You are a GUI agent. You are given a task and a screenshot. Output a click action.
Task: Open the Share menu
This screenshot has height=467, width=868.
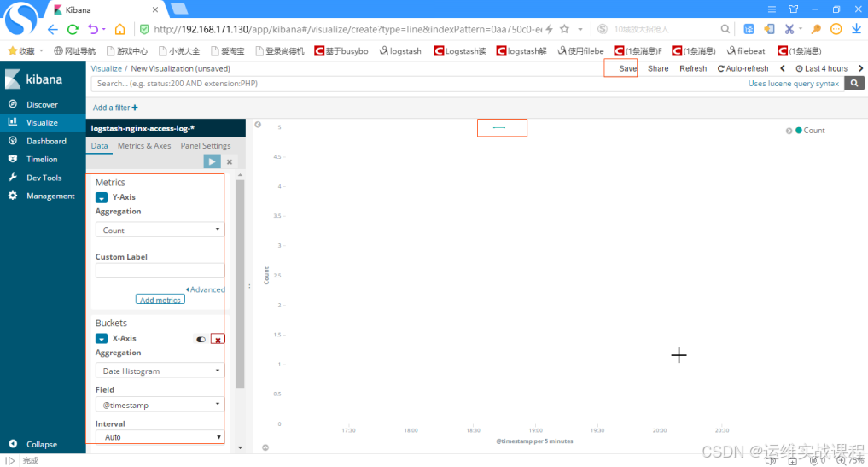[658, 68]
